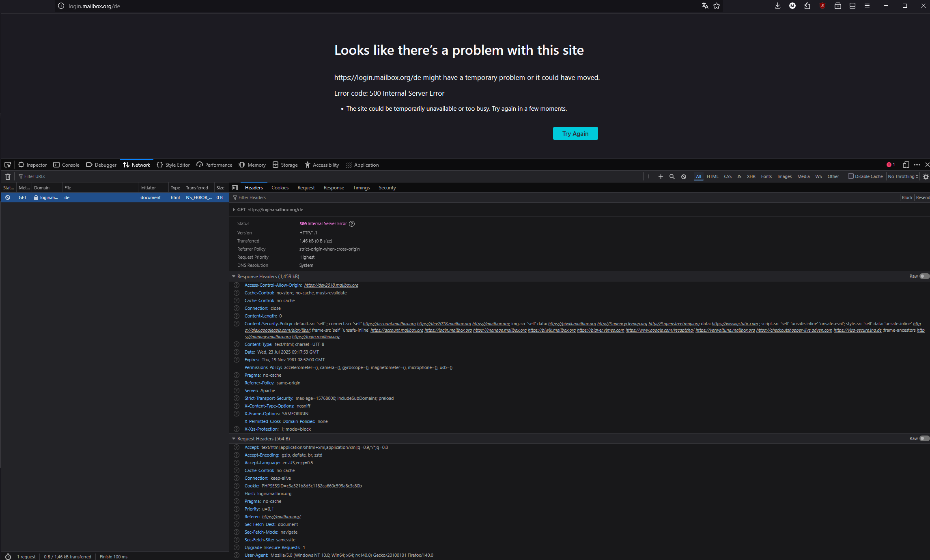Filter requests by WS type
930x560 pixels.
click(x=818, y=176)
